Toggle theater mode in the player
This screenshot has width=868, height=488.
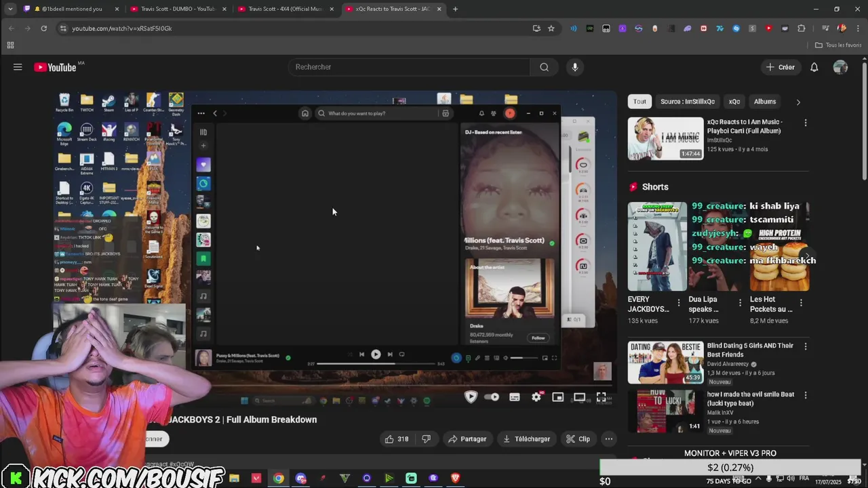(579, 397)
